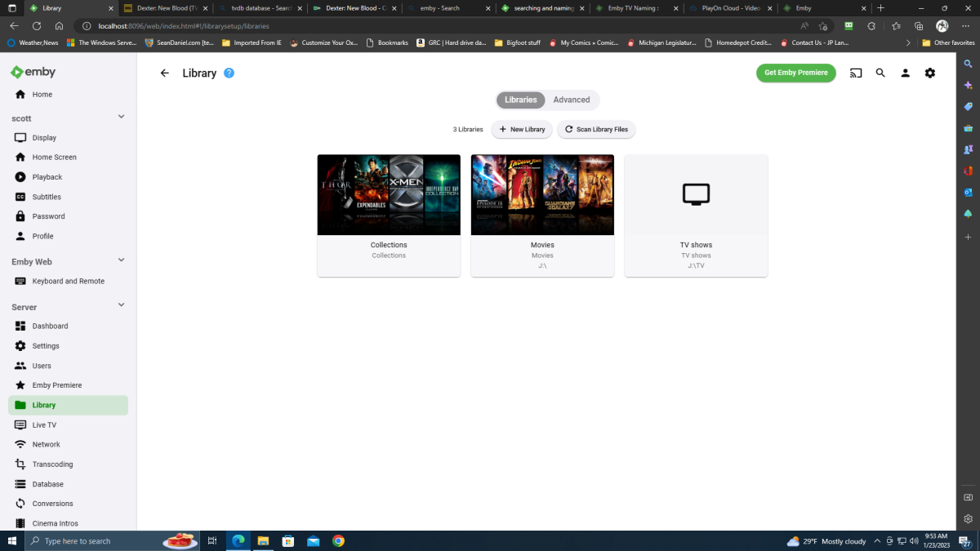
Task: Open Transcoding settings
Action: pos(69,464)
